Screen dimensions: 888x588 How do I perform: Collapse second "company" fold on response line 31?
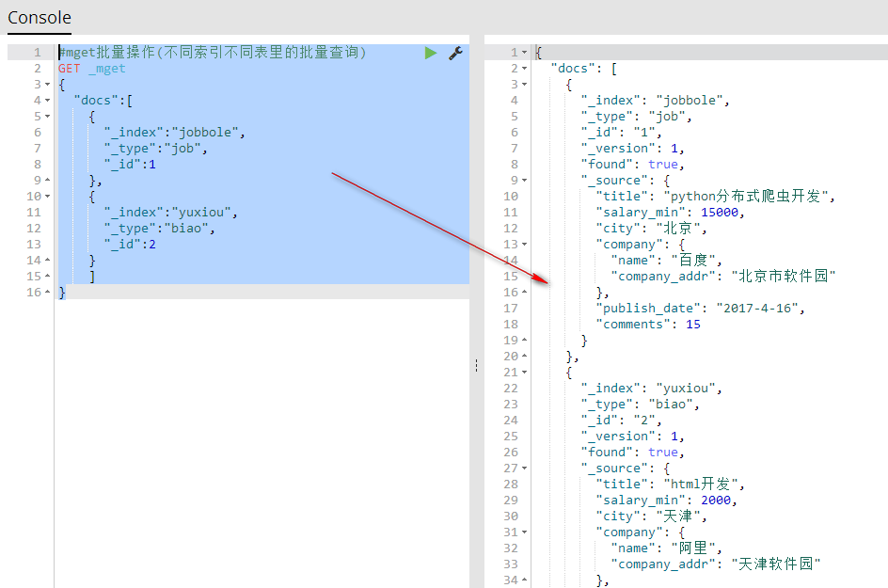(524, 532)
